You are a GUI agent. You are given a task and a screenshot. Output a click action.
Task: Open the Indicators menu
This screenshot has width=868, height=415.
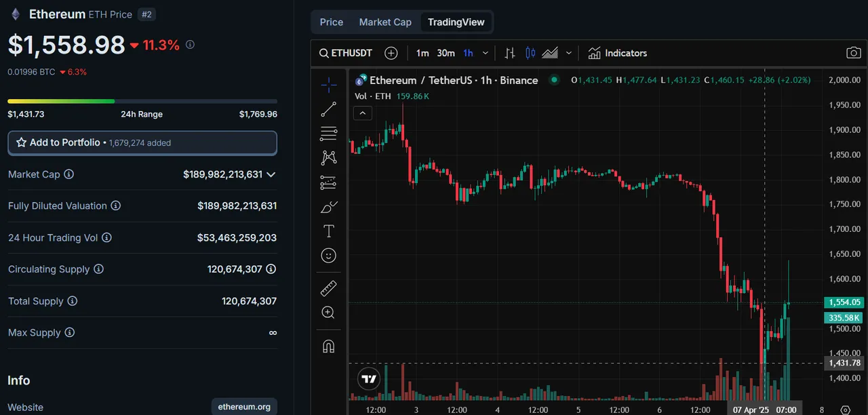click(618, 53)
